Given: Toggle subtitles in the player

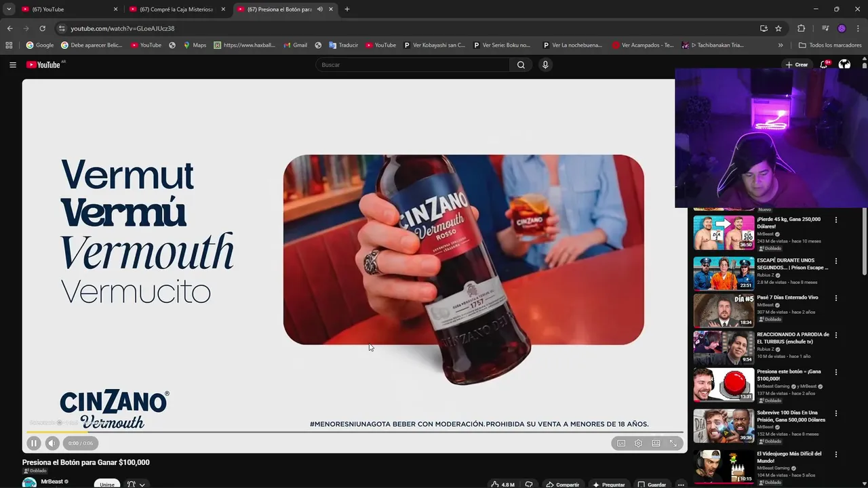Looking at the screenshot, I should pos(620,443).
